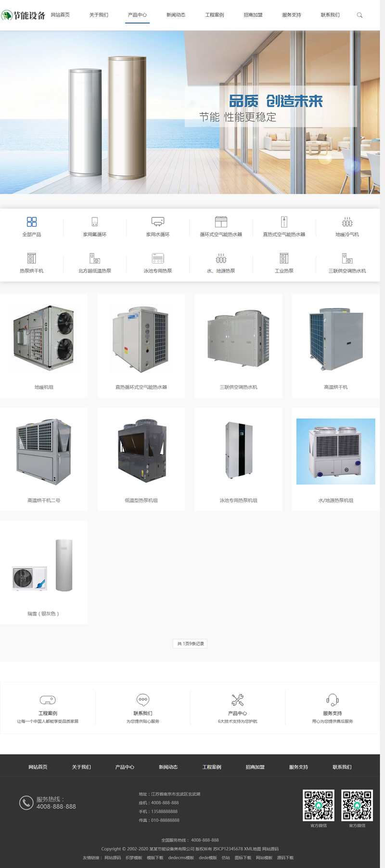Click the 瑞雪（银灰色）product title link

43,614
